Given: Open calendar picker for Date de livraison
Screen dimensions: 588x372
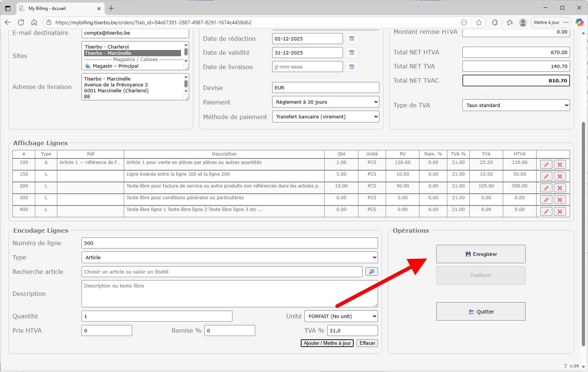Looking at the screenshot, I should [x=351, y=67].
